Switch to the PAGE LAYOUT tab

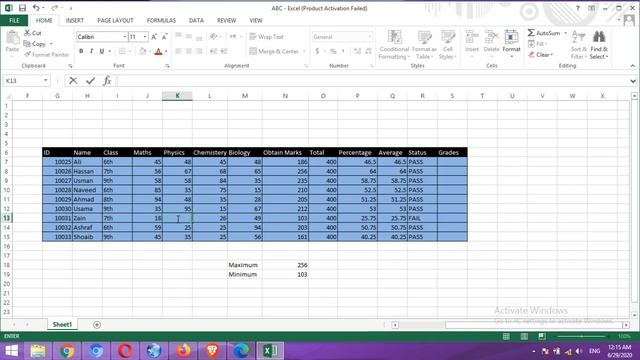(x=115, y=20)
